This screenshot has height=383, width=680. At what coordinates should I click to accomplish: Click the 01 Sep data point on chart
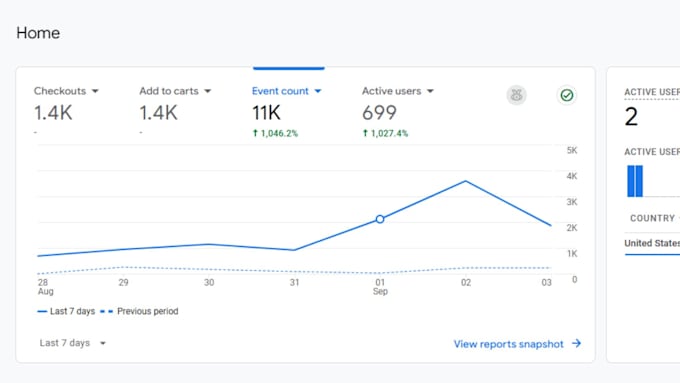point(380,219)
